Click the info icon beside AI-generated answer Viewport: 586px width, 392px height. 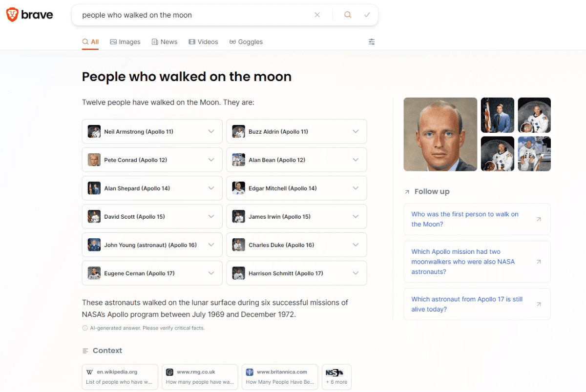click(85, 328)
